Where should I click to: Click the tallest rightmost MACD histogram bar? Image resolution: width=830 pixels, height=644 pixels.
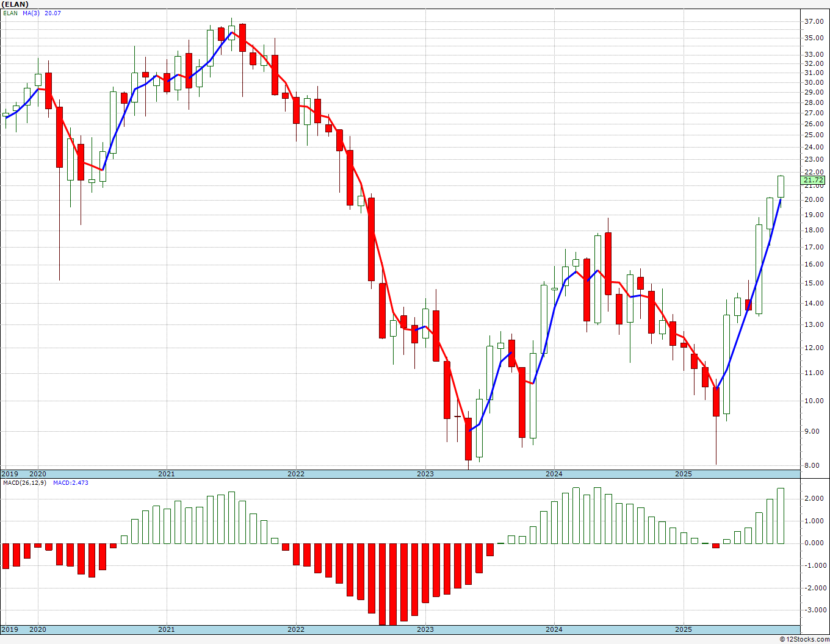(x=781, y=516)
